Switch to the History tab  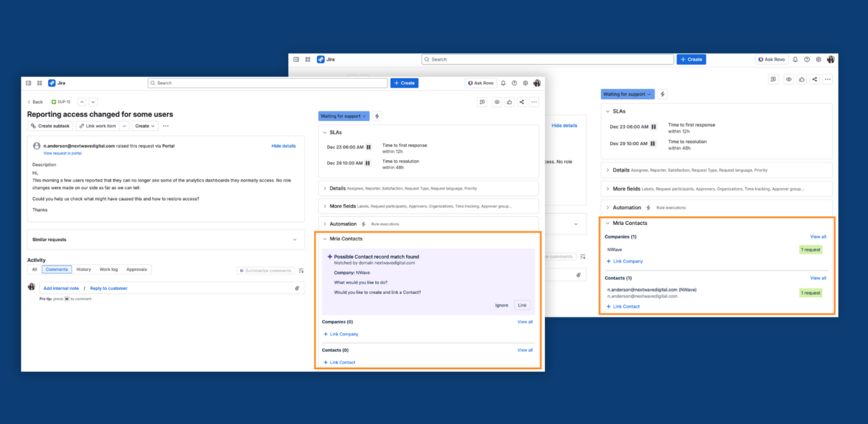coord(83,269)
